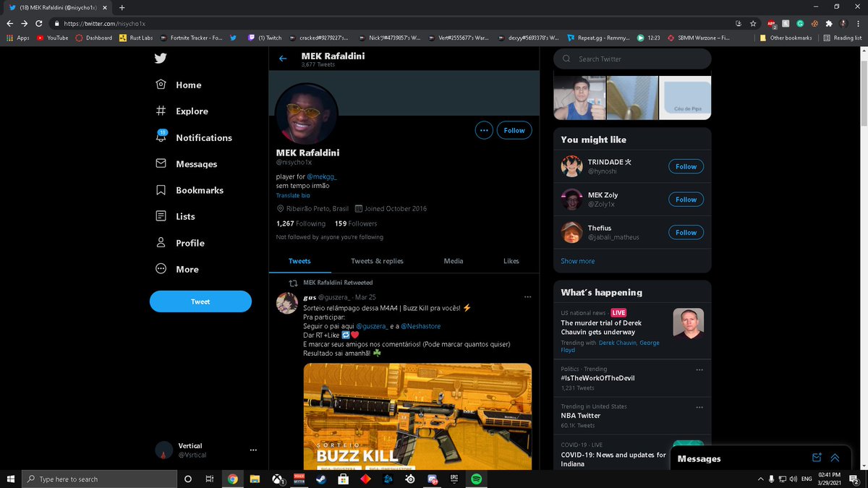Open Bookmarks in sidebar
868x488 pixels.
190,190
